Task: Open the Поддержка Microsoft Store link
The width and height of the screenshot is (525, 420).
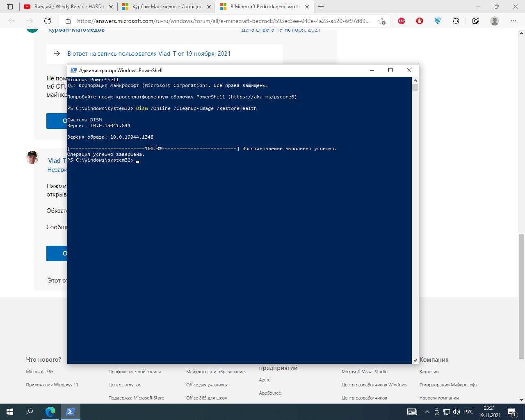Action: pos(136,398)
